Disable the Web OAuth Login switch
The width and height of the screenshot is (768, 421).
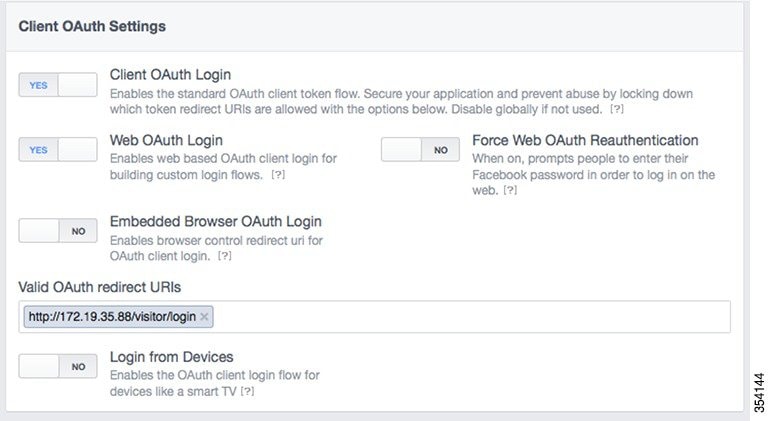[57, 150]
